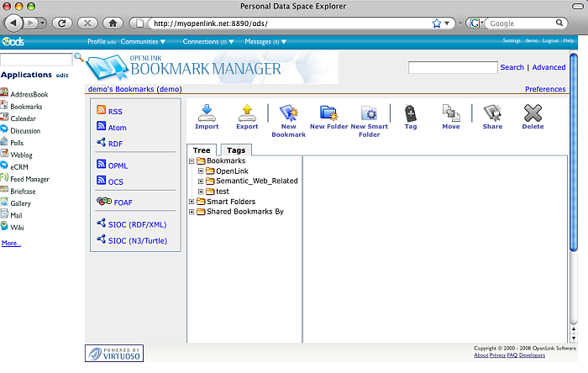588x373 pixels.
Task: Click the Tag toolbar icon
Action: tap(410, 115)
